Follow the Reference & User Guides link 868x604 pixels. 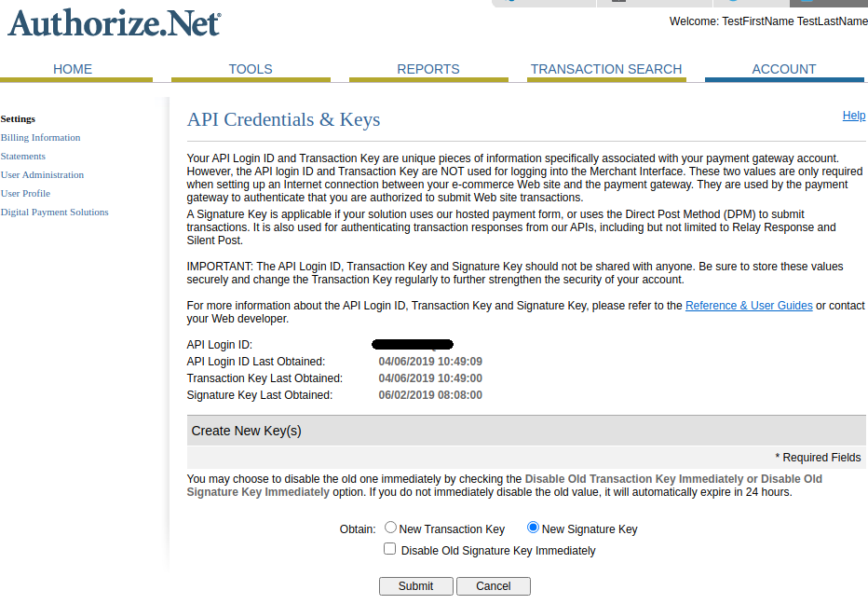coord(749,306)
